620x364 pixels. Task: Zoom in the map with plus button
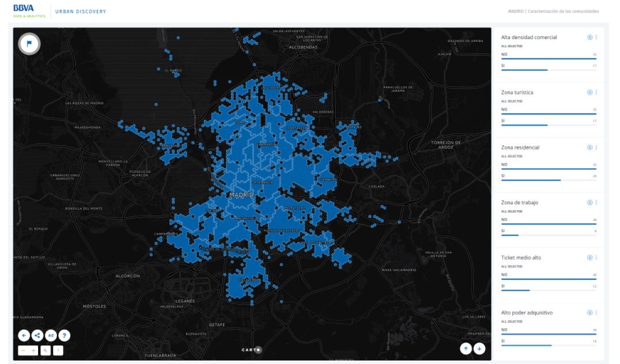coord(33,350)
